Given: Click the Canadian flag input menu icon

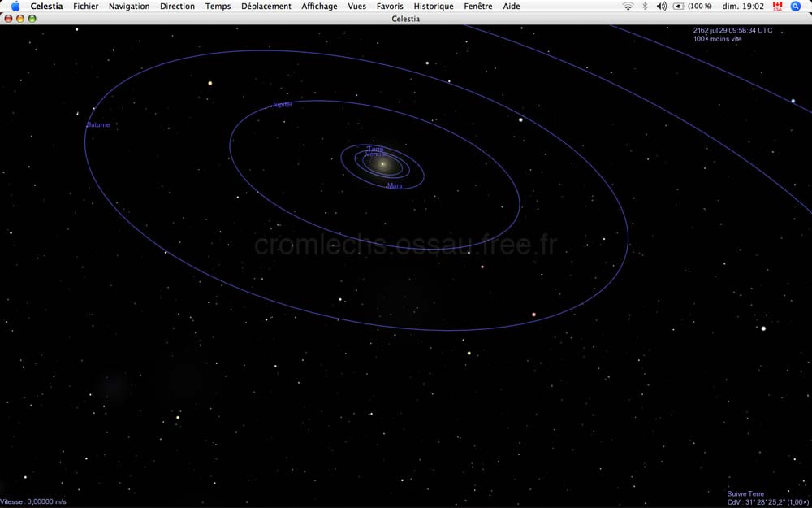Looking at the screenshot, I should tap(777, 7).
